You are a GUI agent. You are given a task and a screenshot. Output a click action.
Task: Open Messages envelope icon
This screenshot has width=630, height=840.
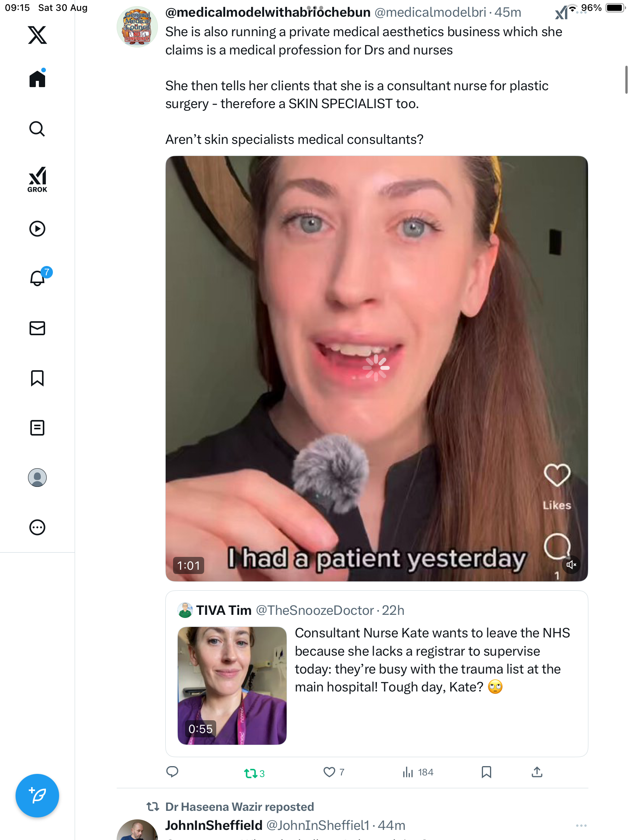(37, 328)
